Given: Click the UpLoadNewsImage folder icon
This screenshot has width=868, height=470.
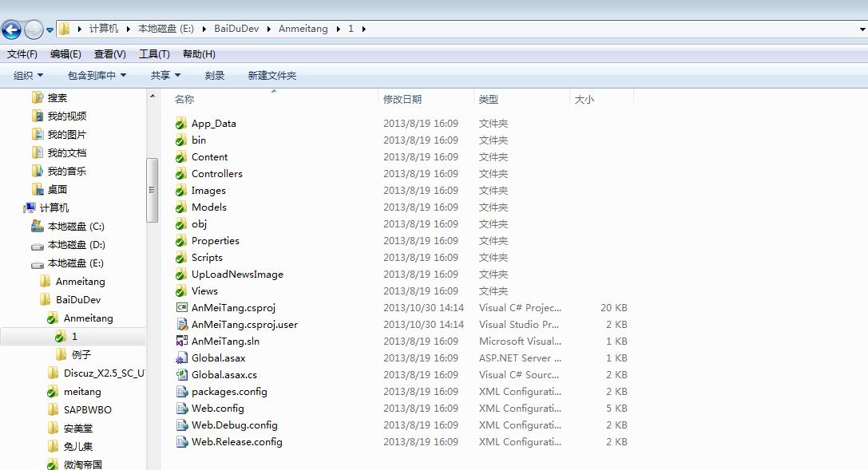Looking at the screenshot, I should coord(181,274).
